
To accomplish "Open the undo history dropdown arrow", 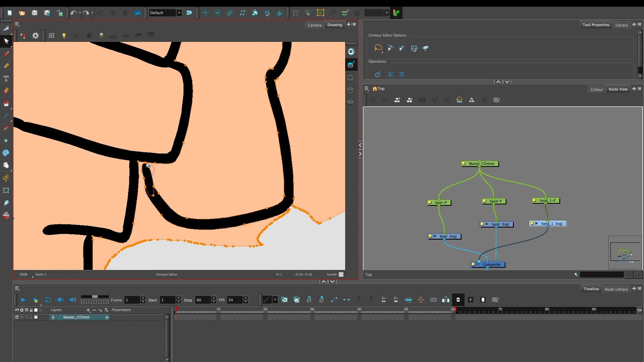I will (80, 13).
